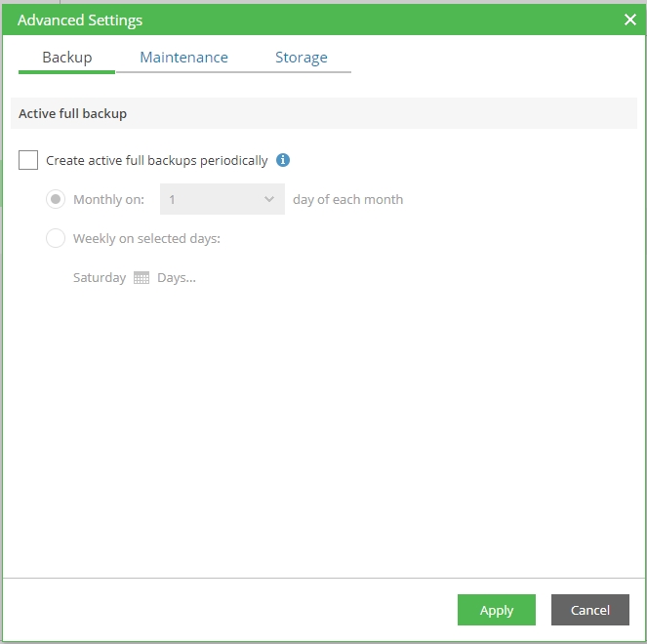Click the chevron arrow in the day combo box
The image size is (647, 644).
(269, 199)
